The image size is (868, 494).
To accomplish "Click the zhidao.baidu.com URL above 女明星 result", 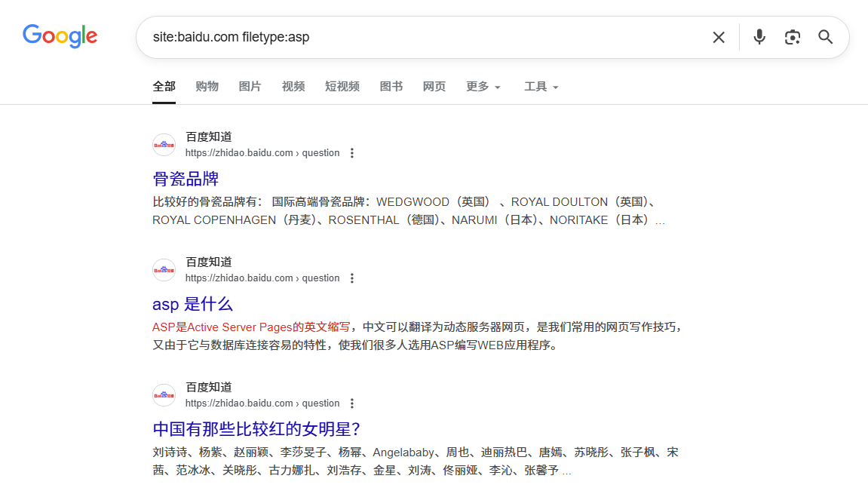I will (262, 403).
